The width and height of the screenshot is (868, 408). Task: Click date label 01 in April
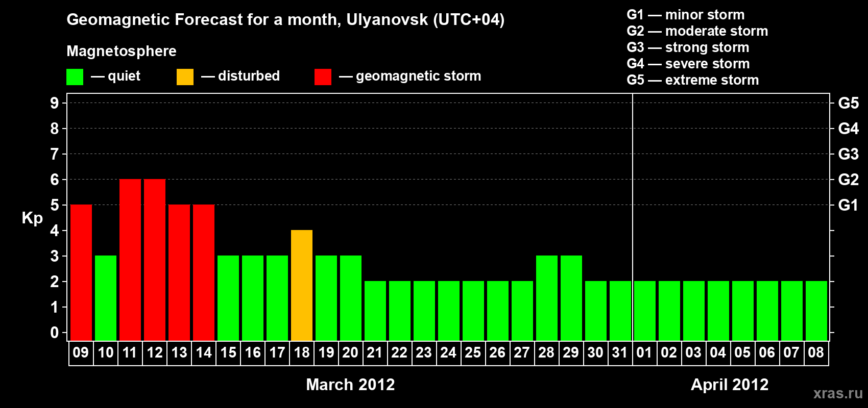(644, 352)
